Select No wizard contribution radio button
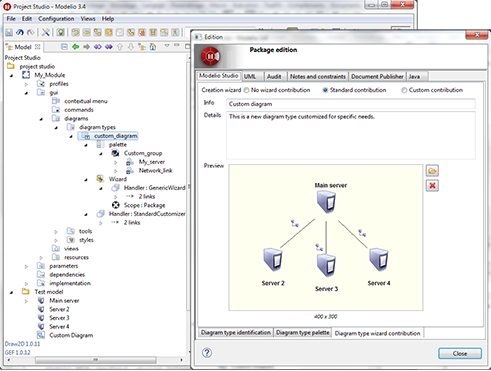The image size is (491, 371). pos(246,90)
